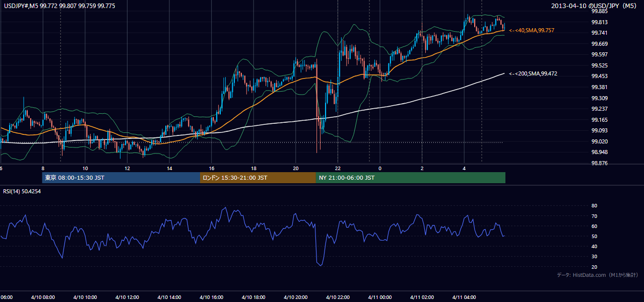Screen dimensions: 644x302
Task: Click bottom date label 4/10 12:00
Action: (126, 297)
